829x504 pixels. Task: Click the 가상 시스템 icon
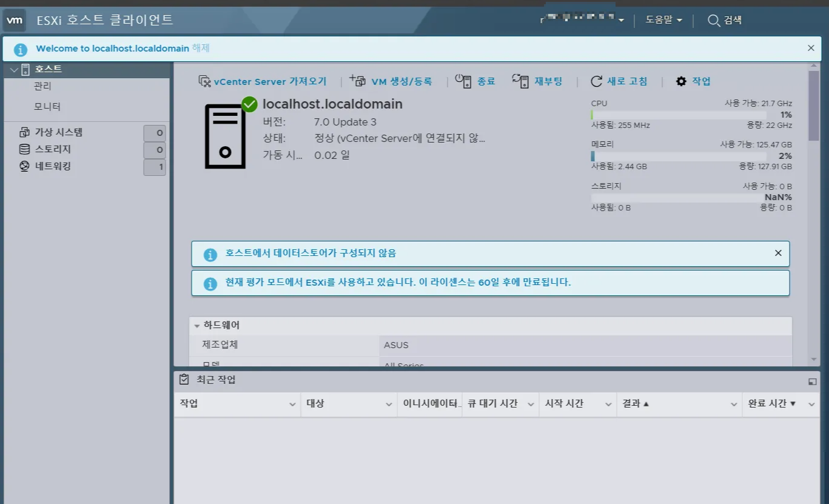24,132
